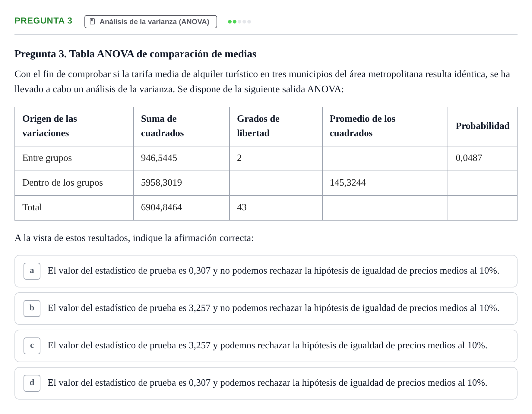Click the difficulty dots indicator

239,22
